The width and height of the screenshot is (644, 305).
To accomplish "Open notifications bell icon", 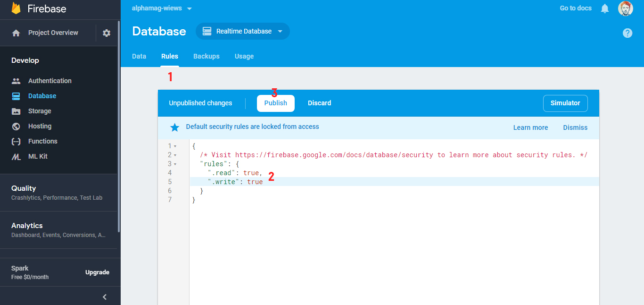I will tap(605, 8).
